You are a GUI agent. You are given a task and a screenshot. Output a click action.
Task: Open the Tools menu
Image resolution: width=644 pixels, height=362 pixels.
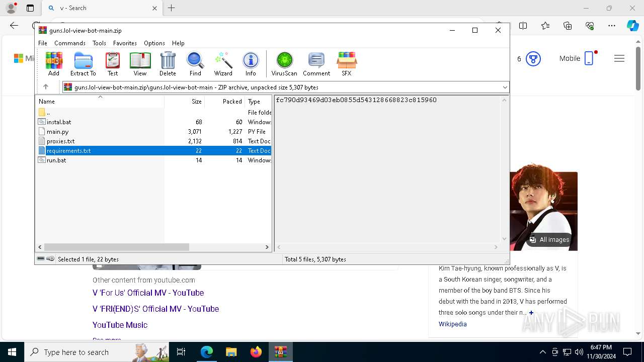(99, 43)
